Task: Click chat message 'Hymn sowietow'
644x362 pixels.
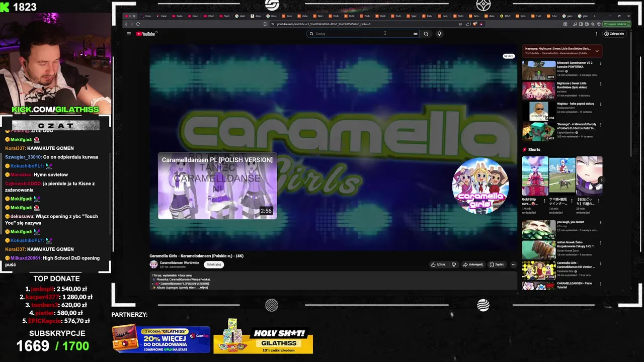Action: click(x=51, y=174)
